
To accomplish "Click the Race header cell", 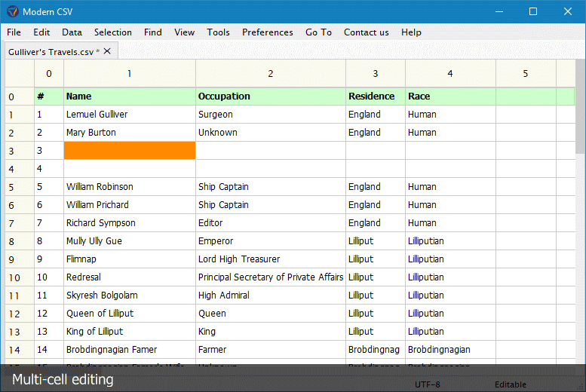I will (x=449, y=96).
